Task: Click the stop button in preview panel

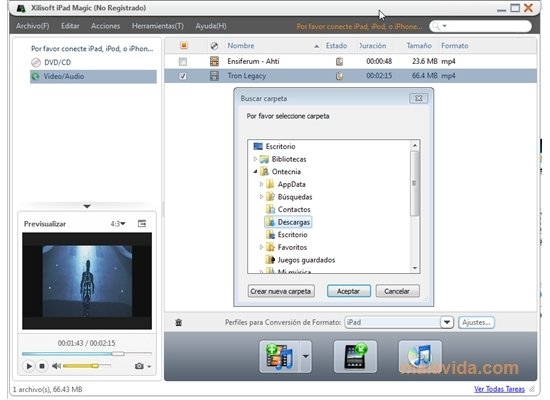Action: pos(42,366)
